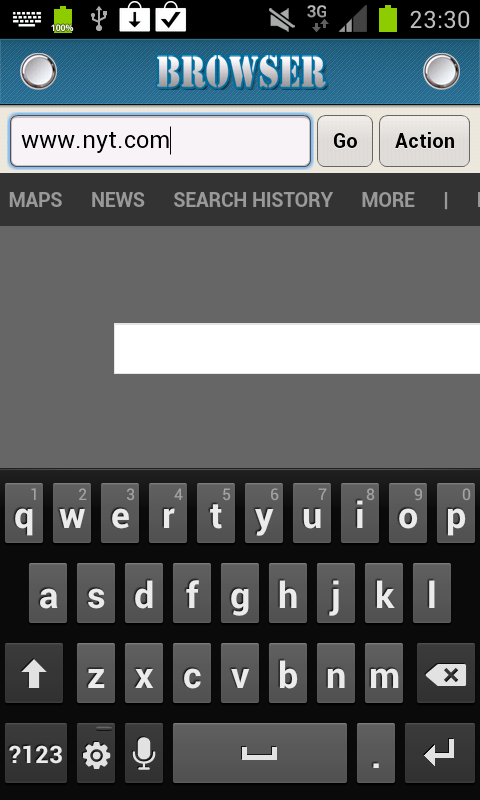Focus the URL field with www.nyt.com
This screenshot has width=480, height=800.
point(160,141)
